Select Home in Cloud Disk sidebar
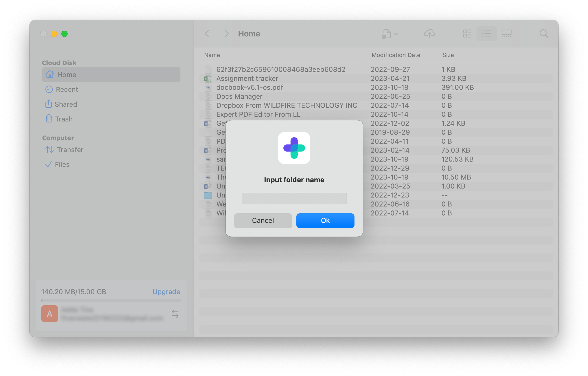This screenshot has height=376, width=588. click(111, 74)
